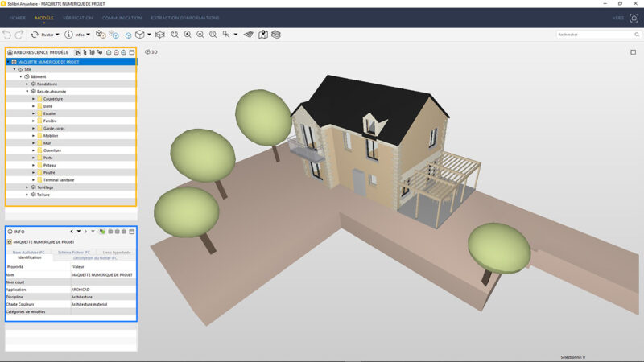Open the COMMUNICATION menu tab
644x362 pixels.
122,17
